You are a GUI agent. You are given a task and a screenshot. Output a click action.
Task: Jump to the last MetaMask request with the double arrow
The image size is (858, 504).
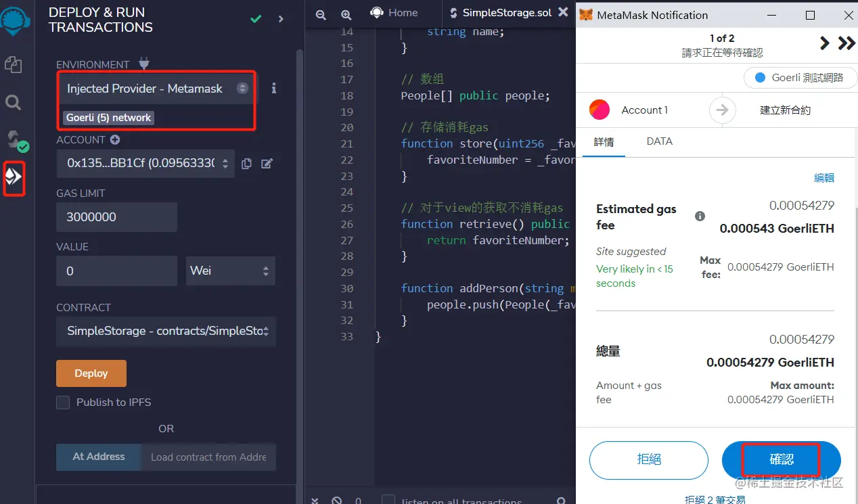(846, 43)
